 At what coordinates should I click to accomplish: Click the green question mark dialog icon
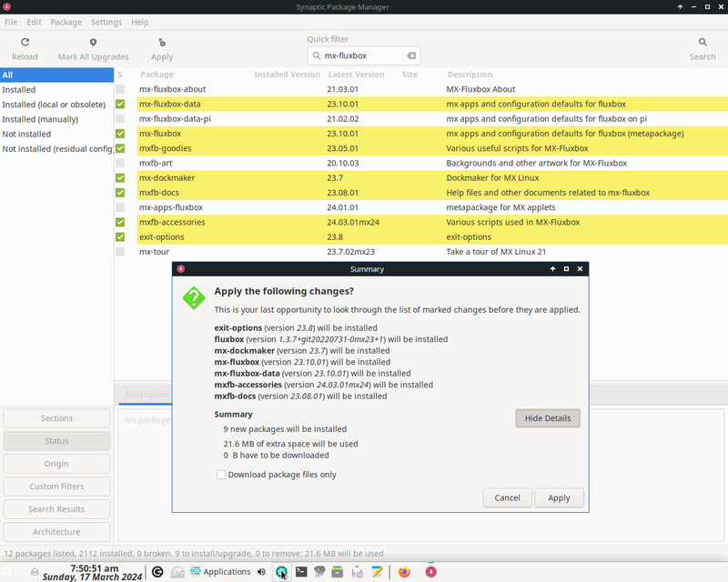(194, 297)
